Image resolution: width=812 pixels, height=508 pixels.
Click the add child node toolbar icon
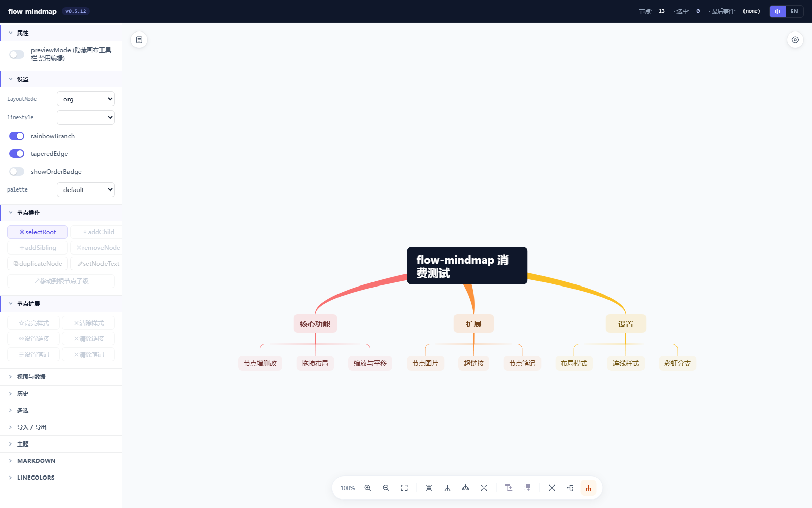(x=509, y=488)
